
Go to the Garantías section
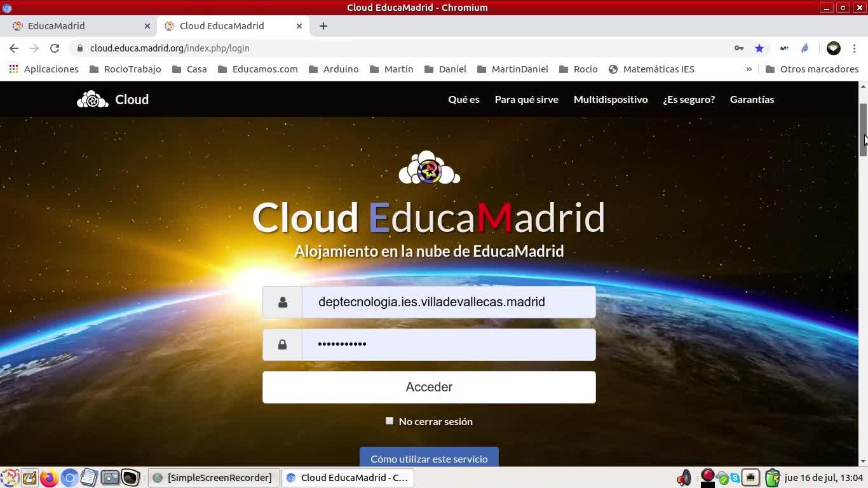[x=752, y=100]
